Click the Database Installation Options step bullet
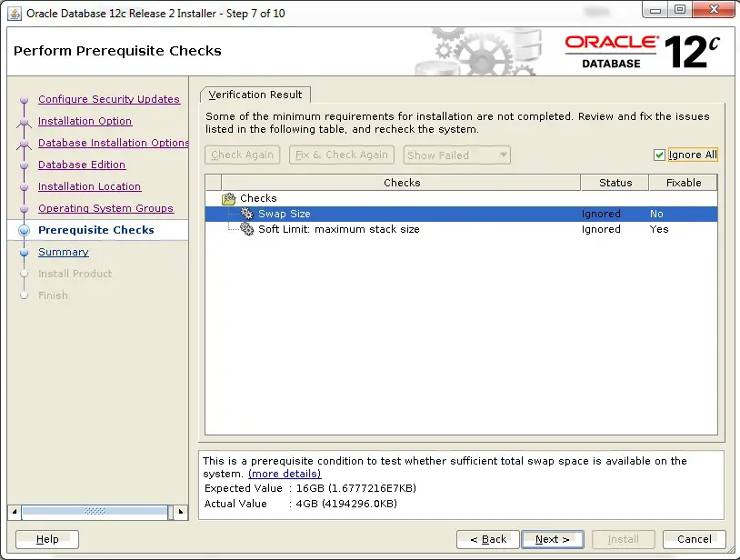 24,143
